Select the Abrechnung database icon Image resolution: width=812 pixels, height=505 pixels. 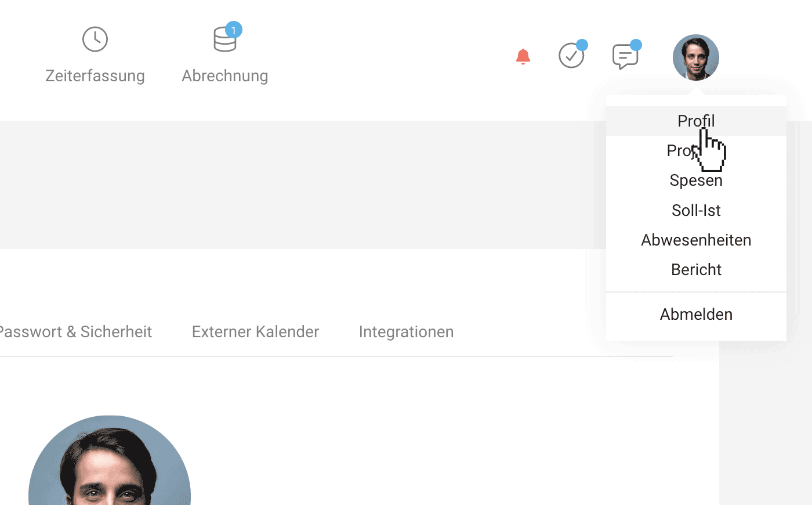tap(224, 38)
